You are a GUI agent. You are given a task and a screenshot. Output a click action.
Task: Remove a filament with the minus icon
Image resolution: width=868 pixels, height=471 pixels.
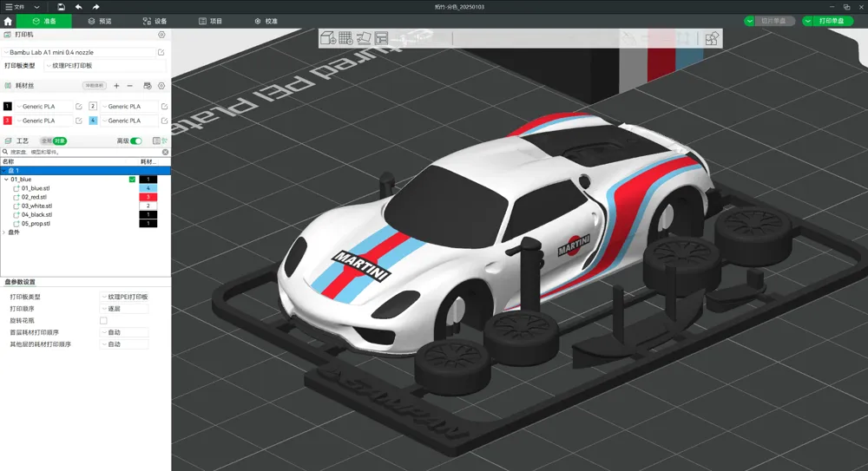coord(130,86)
